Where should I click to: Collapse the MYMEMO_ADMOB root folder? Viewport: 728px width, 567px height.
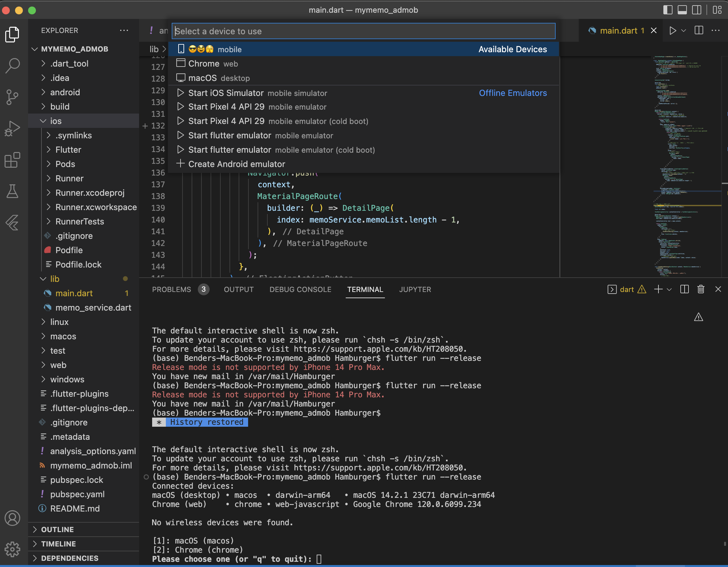point(83,49)
